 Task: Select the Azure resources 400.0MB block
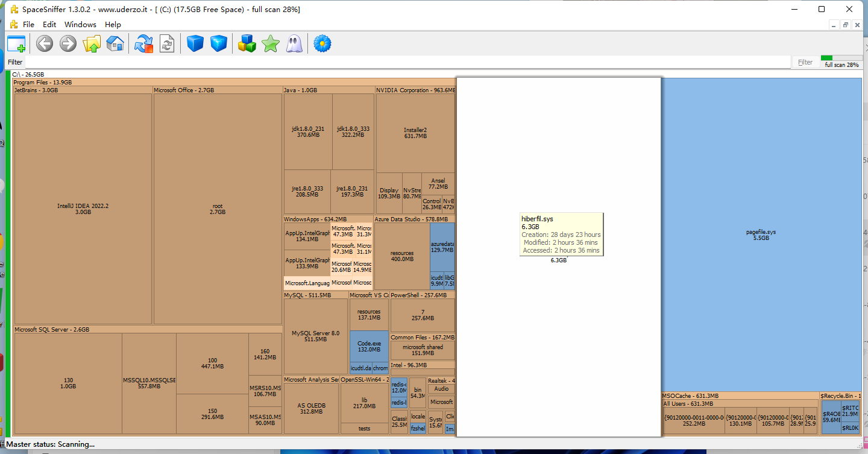pos(402,256)
